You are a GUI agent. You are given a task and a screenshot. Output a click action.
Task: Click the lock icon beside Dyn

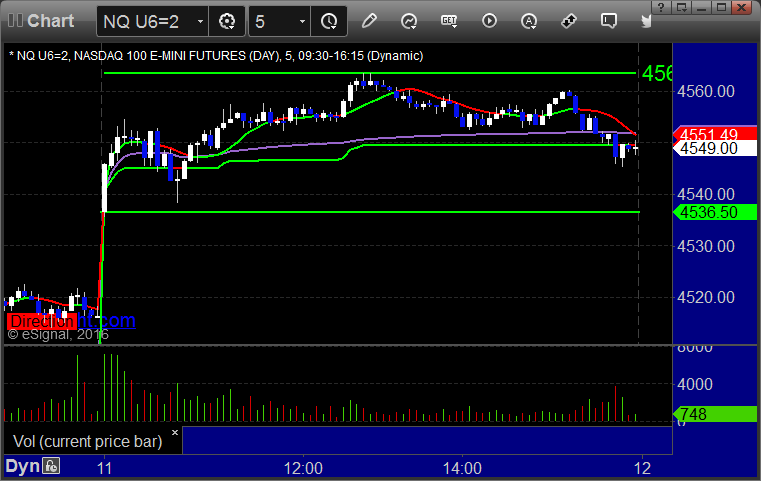pyautogui.click(x=51, y=466)
